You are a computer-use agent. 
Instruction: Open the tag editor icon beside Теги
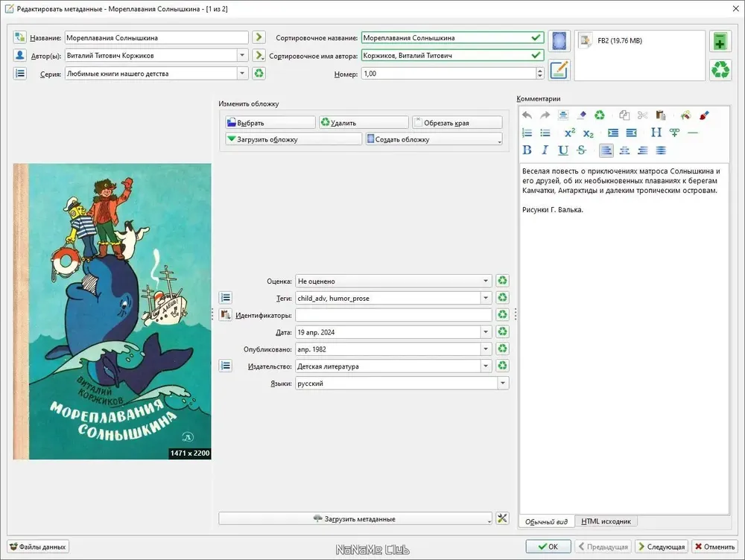pos(226,298)
